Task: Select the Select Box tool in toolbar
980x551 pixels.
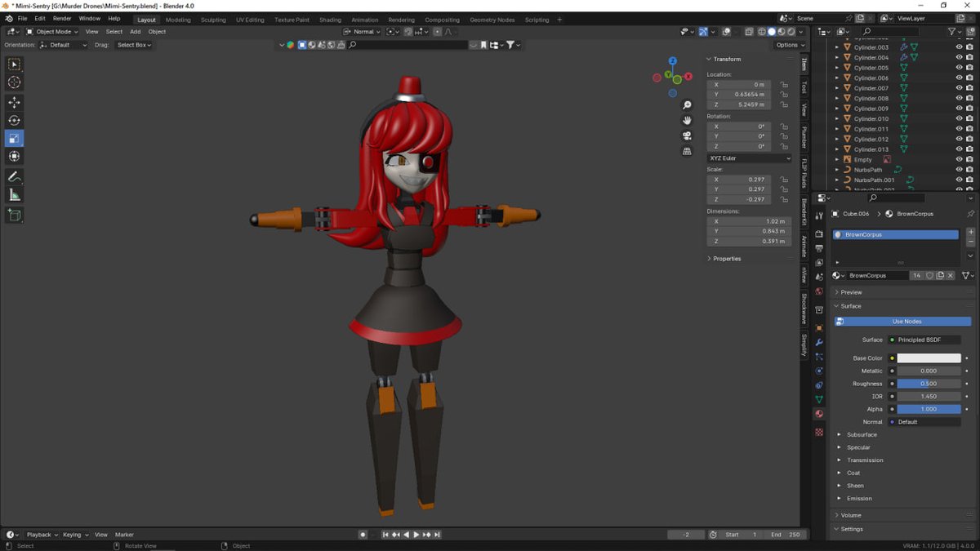Action: click(x=15, y=64)
